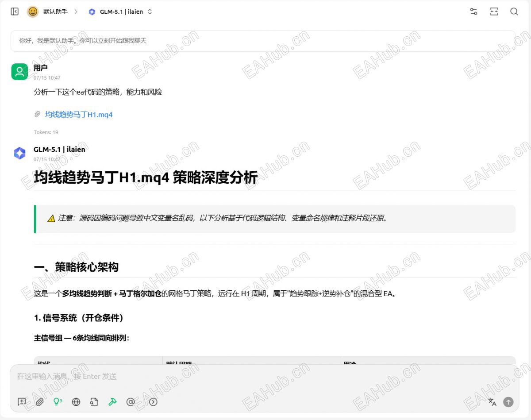
Task: Click the line 主信号组 — 6条均线同向排列
Action: pyautogui.click(x=81, y=338)
